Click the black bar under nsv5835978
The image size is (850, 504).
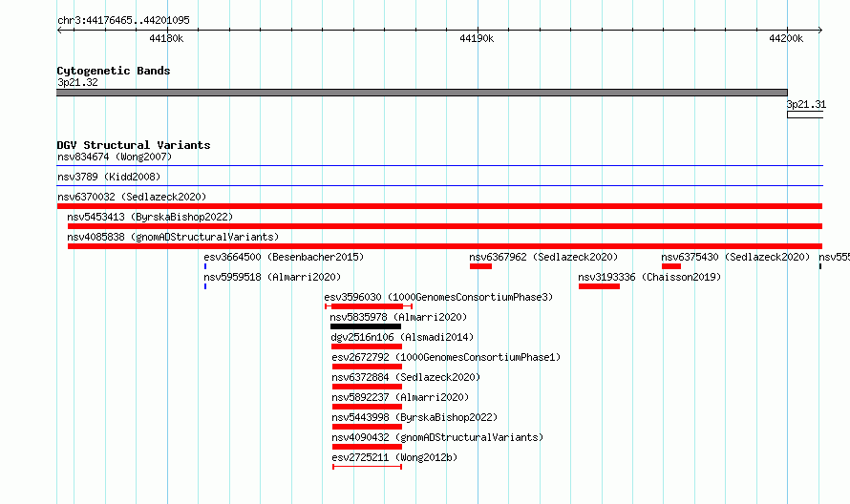(x=366, y=326)
